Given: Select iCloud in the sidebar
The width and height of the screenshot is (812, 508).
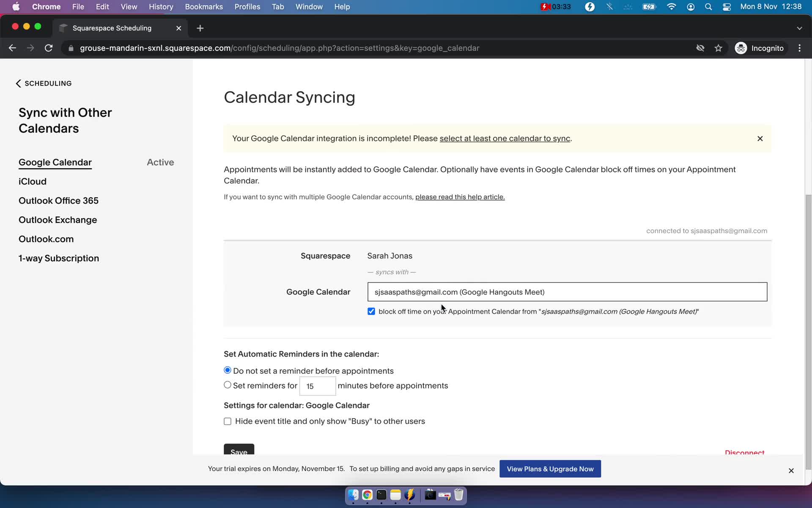Looking at the screenshot, I should (33, 182).
